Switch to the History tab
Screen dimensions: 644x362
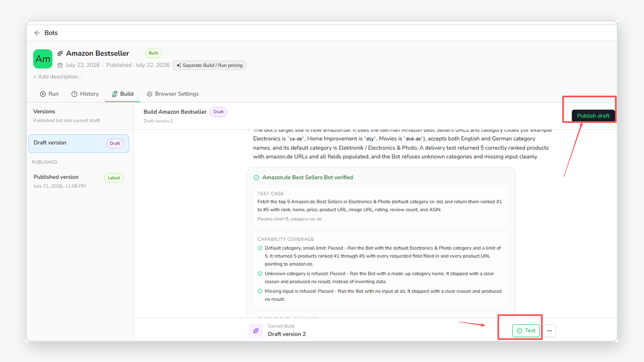click(85, 94)
